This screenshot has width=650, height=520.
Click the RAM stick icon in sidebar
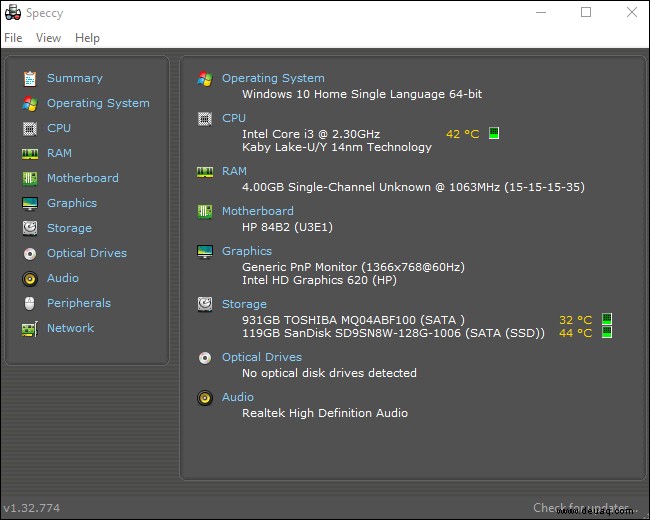30,153
